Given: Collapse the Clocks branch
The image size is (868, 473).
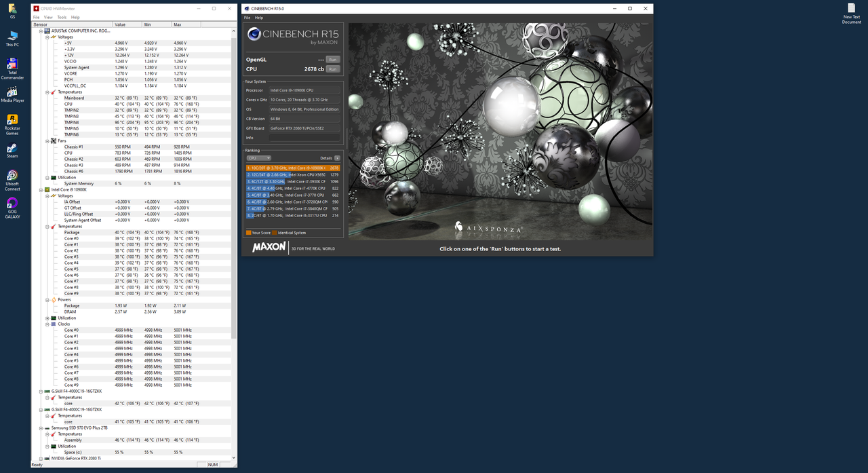Looking at the screenshot, I should (47, 324).
